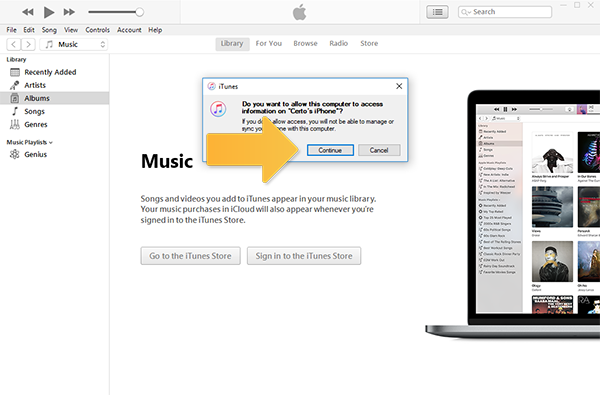
Task: Focus the Search input field
Action: coord(505,12)
